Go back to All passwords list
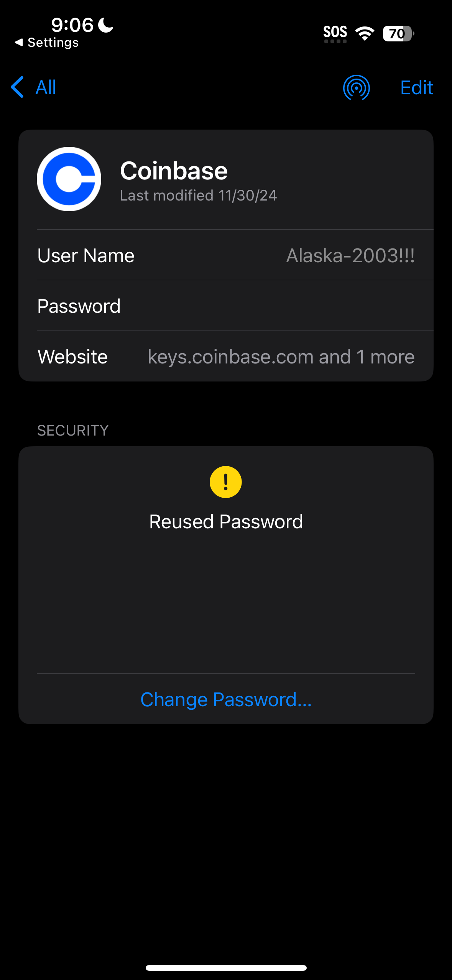The width and height of the screenshot is (452, 980). (46, 87)
